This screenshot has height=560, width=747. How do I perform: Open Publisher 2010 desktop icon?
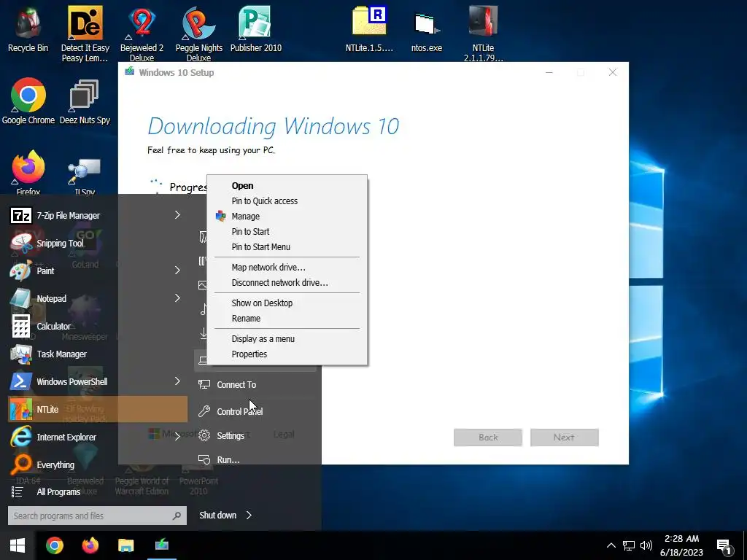point(256,29)
